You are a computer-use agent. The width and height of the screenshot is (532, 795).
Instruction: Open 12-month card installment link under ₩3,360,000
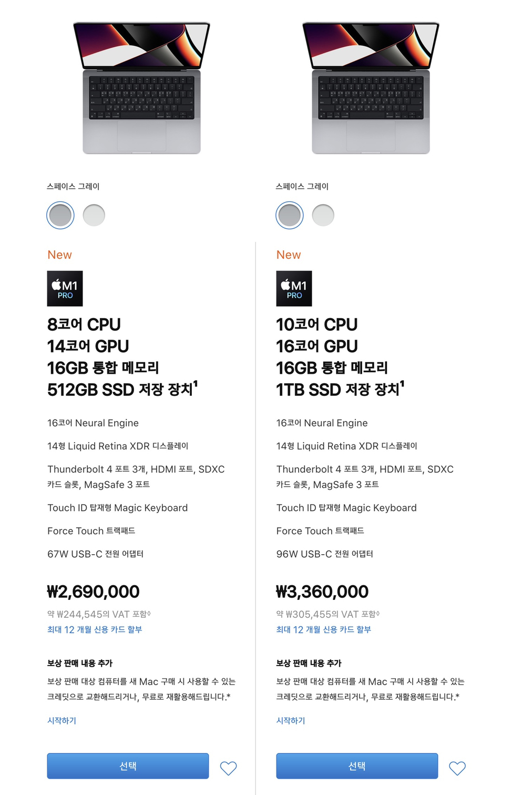pyautogui.click(x=324, y=629)
